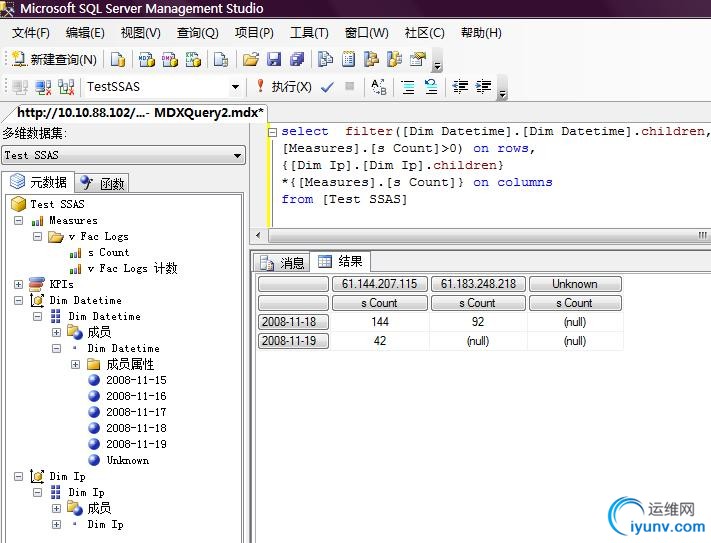The width and height of the screenshot is (711, 543).
Task: Click the s Count measure icon
Action: [x=75, y=253]
